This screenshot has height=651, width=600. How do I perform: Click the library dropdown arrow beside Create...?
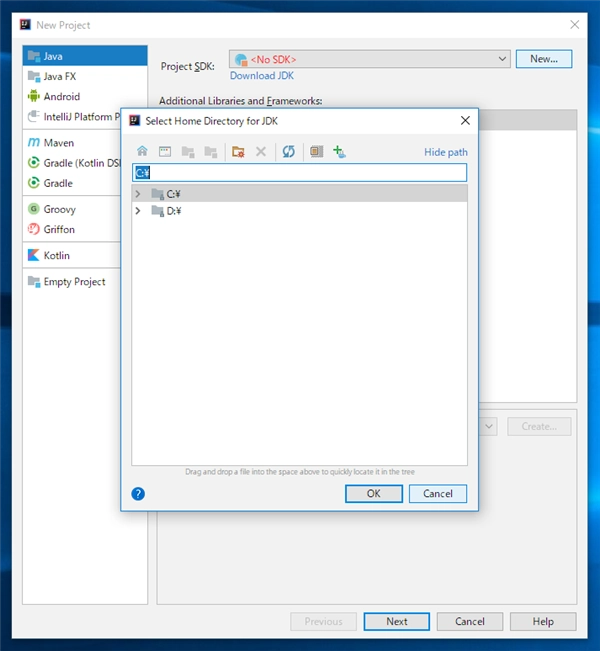coord(489,426)
